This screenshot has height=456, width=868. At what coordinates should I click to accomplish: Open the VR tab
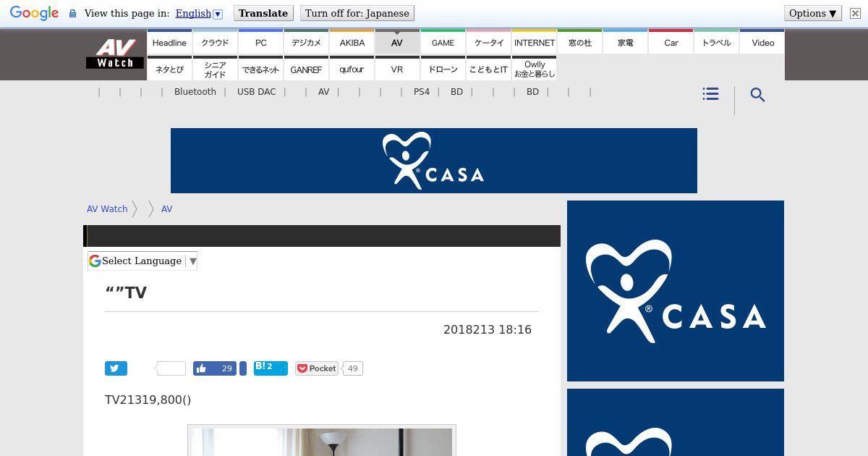(397, 69)
